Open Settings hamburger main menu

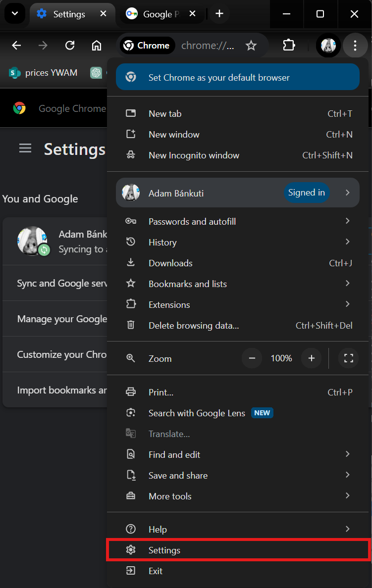click(x=25, y=148)
